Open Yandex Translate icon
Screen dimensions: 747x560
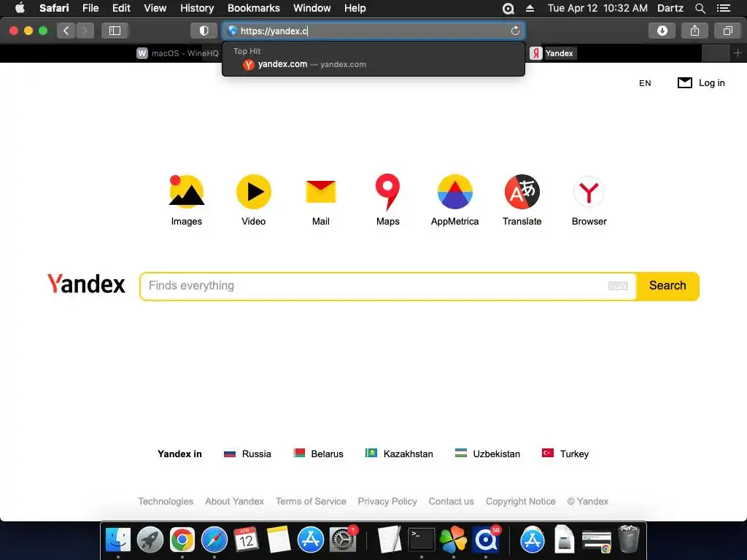click(522, 192)
